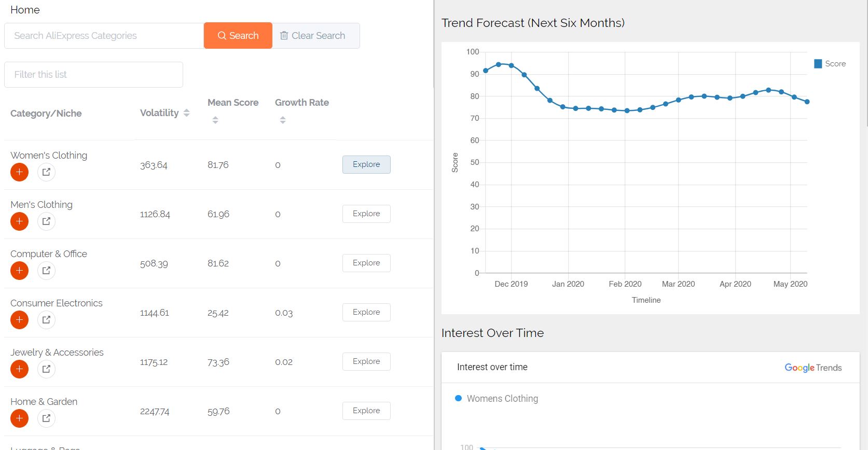This screenshot has width=868, height=450.
Task: Add Men's Clothing with plus icon
Action: click(19, 221)
